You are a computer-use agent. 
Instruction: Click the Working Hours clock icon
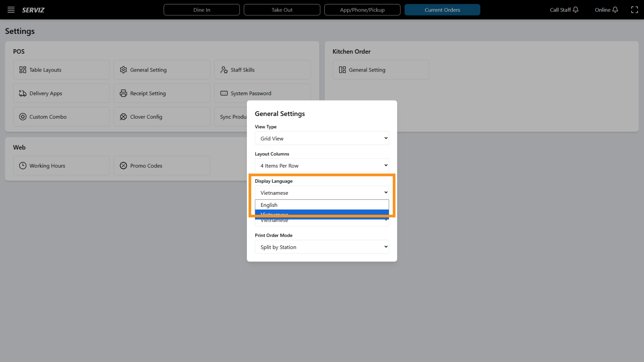tap(23, 165)
